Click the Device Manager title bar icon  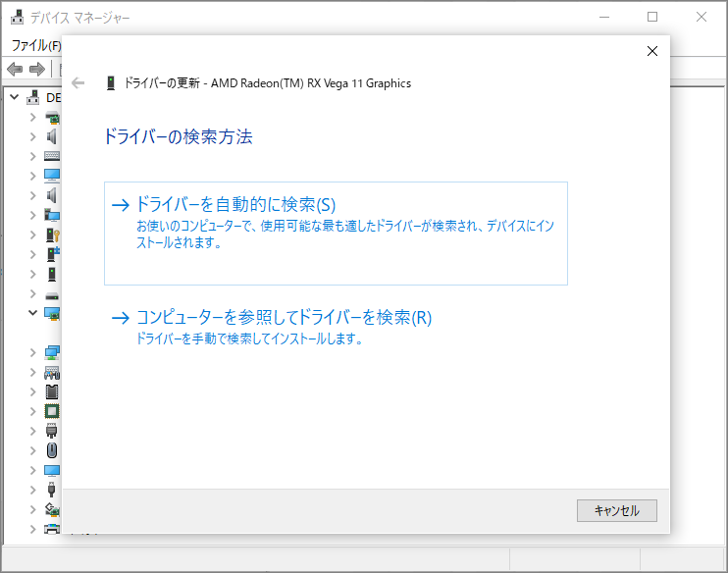[x=18, y=17]
